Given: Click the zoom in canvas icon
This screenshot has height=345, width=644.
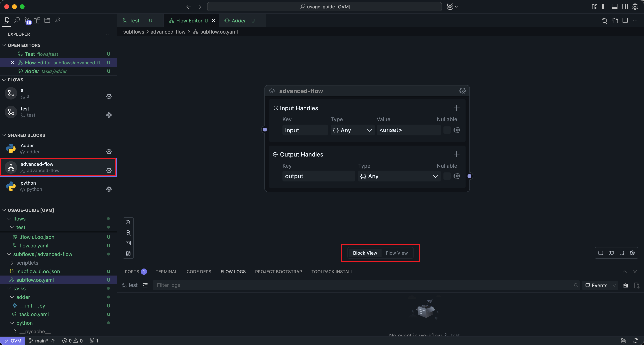Looking at the screenshot, I should (128, 223).
